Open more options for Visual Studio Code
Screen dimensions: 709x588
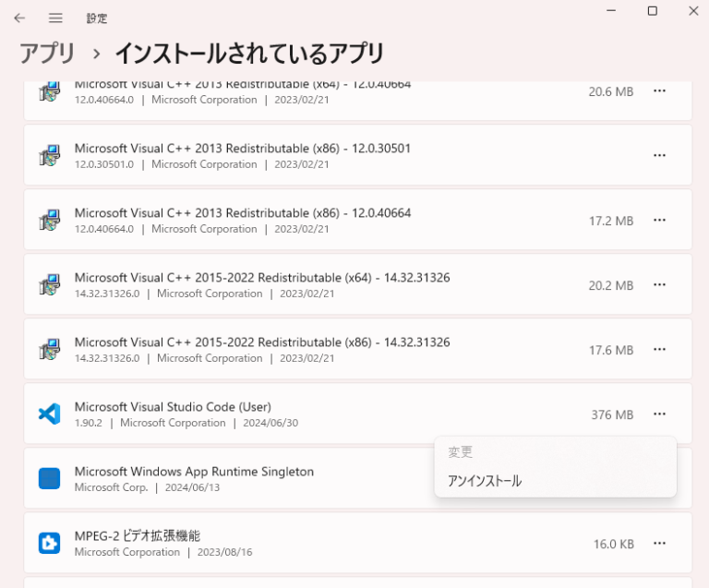pyautogui.click(x=659, y=414)
